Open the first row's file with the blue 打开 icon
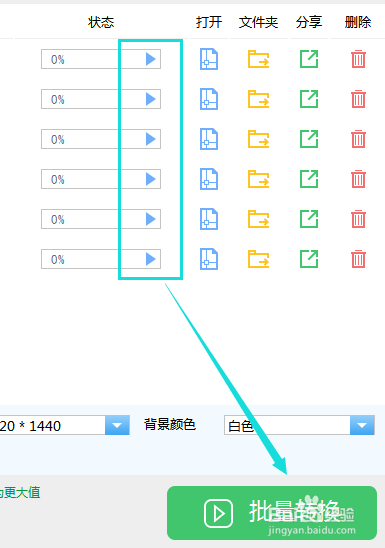This screenshot has height=548, width=385. pos(209,59)
